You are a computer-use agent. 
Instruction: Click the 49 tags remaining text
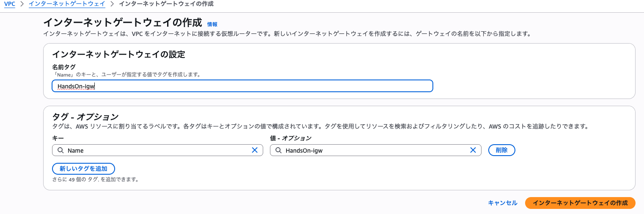pyautogui.click(x=95, y=179)
